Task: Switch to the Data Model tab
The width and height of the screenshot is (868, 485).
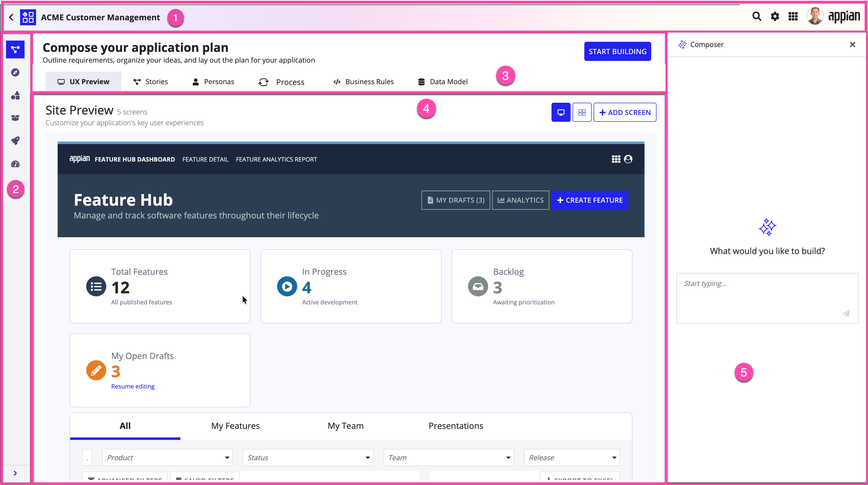Action: (443, 81)
